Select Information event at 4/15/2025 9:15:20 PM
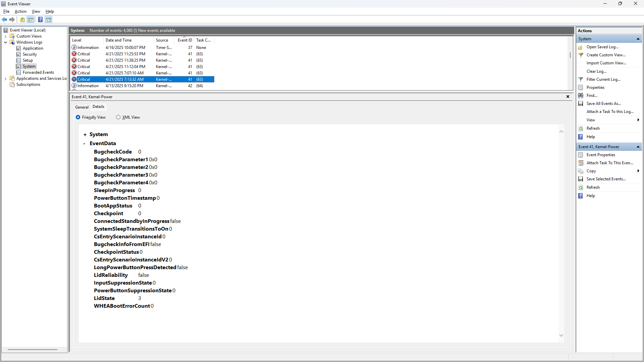The height and width of the screenshot is (362, 644). click(x=142, y=86)
